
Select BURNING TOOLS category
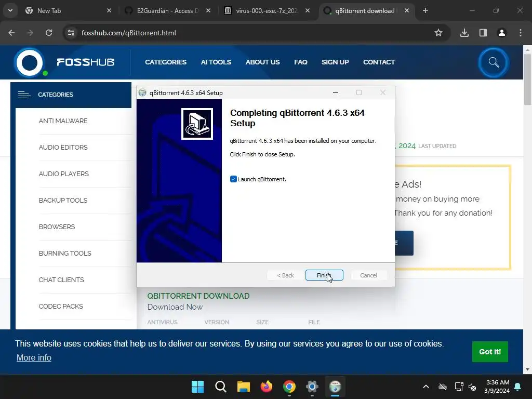pos(65,253)
